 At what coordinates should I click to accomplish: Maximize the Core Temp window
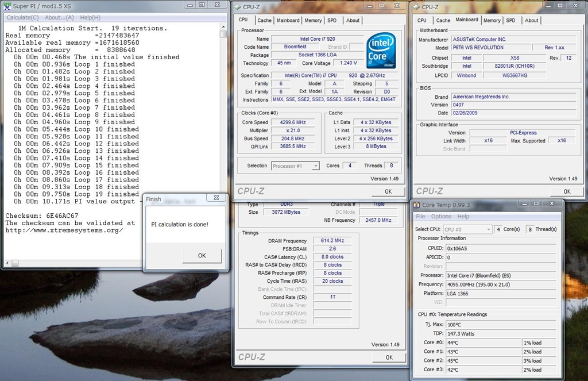tap(535, 204)
